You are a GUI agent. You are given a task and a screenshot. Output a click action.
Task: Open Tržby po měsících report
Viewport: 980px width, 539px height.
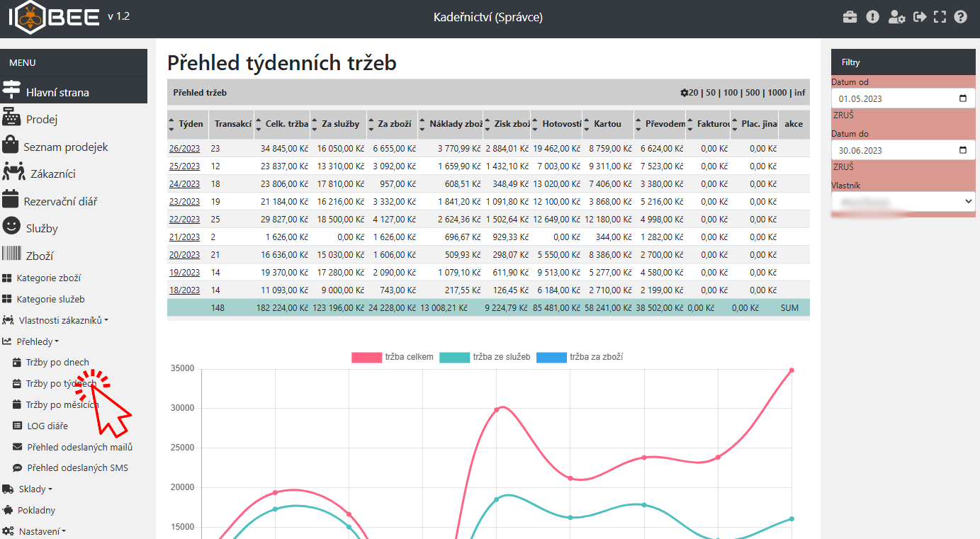point(61,405)
